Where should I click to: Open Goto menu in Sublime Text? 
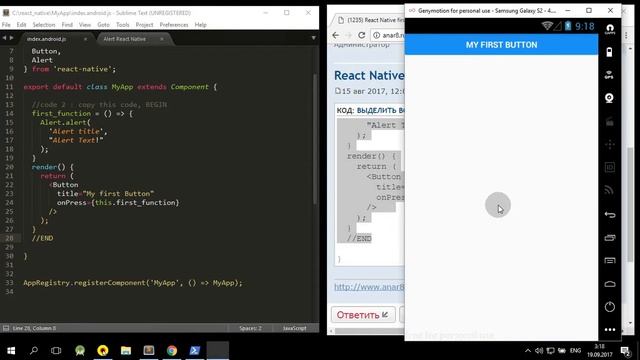click(103, 25)
